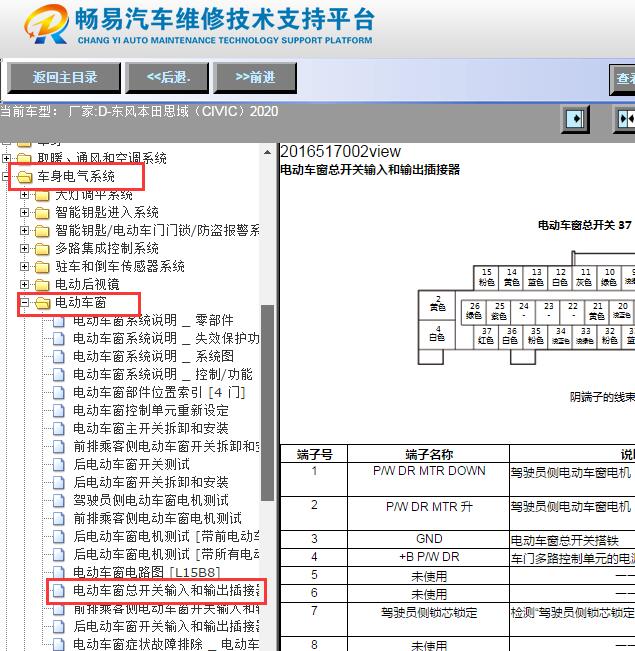Select the 电动车窗 folder
This screenshot has width=635, height=651.
click(81, 302)
